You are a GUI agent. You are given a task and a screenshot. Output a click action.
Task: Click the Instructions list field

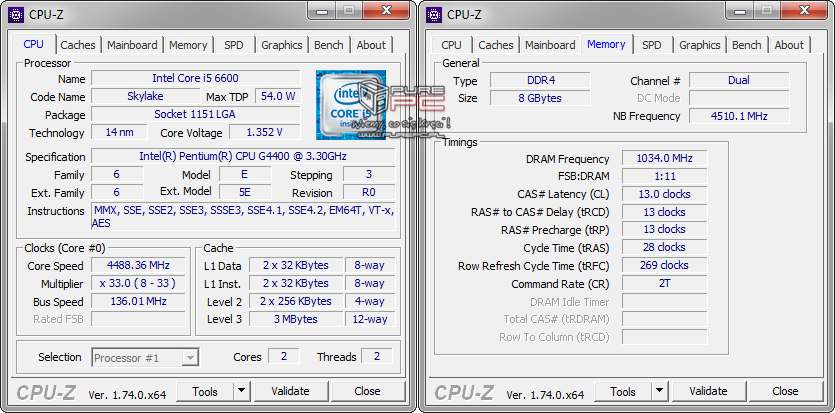(243, 217)
